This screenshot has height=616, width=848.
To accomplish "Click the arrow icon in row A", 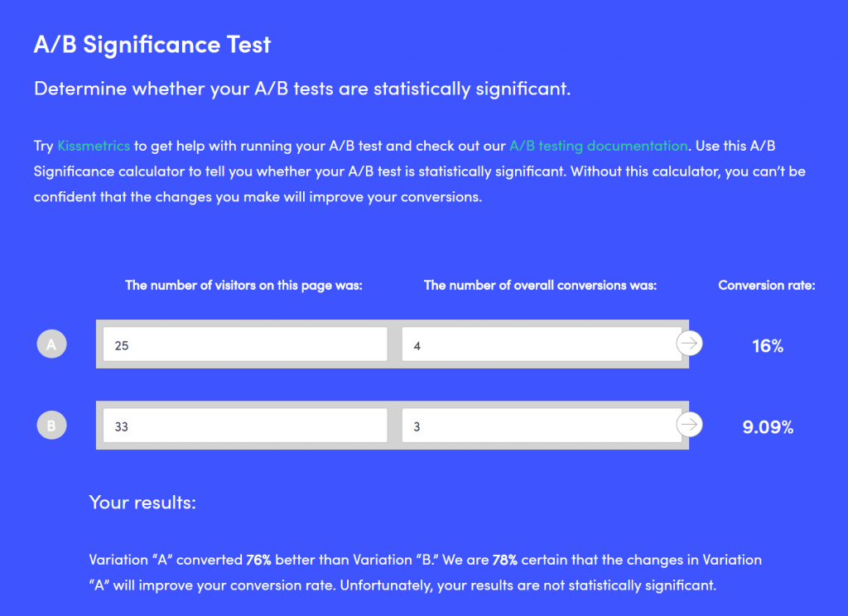I will 689,344.
